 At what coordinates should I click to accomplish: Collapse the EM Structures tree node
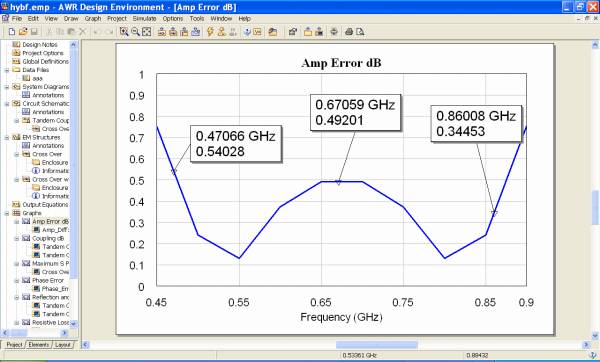click(x=7, y=137)
